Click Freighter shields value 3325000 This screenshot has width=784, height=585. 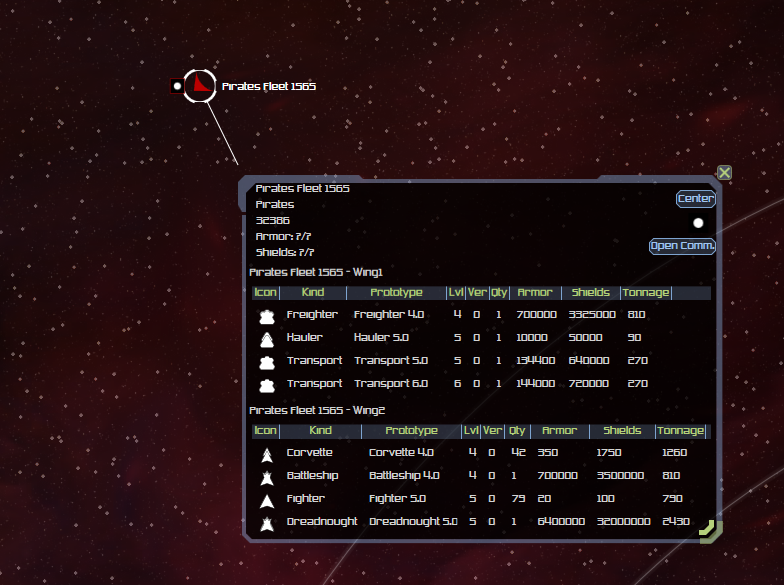[592, 314]
